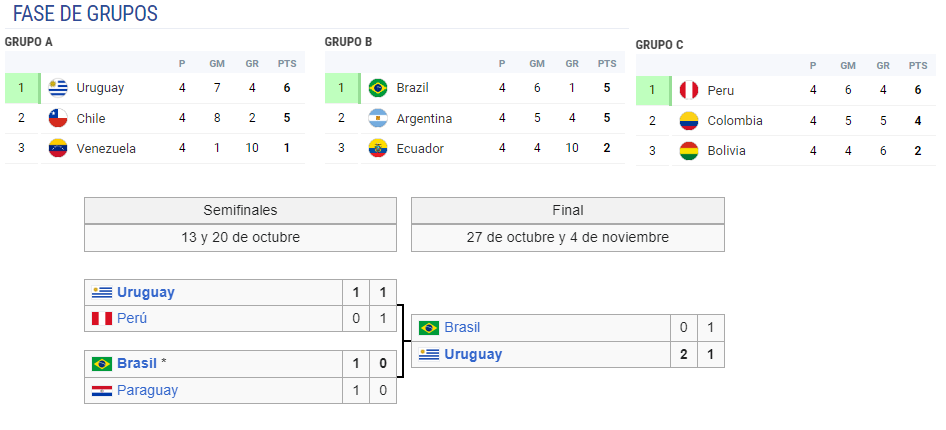
Task: Select the GR column header in Grupo C
Action: pyautogui.click(x=883, y=66)
